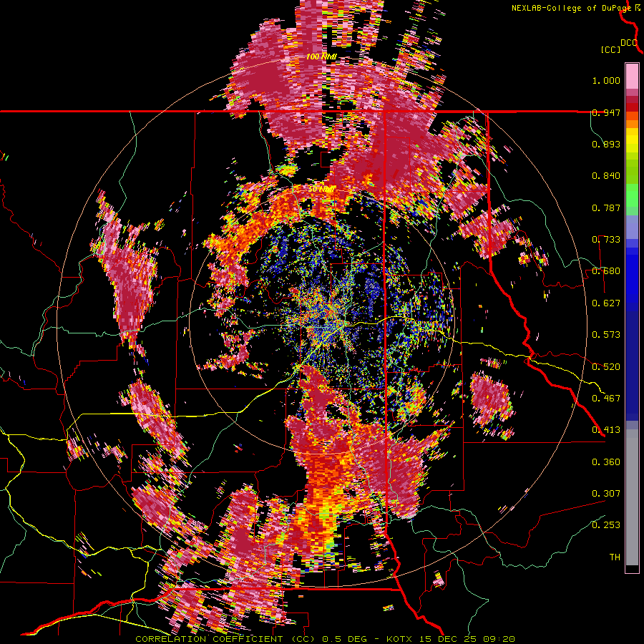Viewport: 644px width, 644px height.
Task: Click the gray lower color bar segment
Action: click(632, 497)
